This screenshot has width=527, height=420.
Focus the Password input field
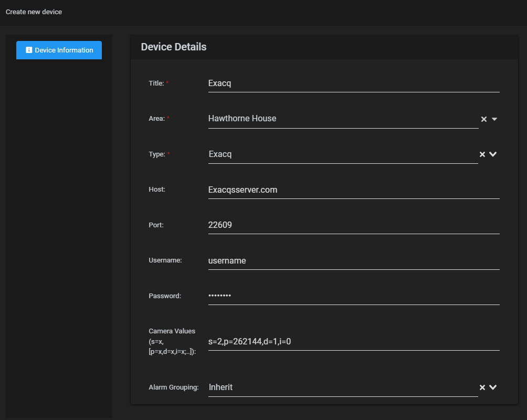354,296
